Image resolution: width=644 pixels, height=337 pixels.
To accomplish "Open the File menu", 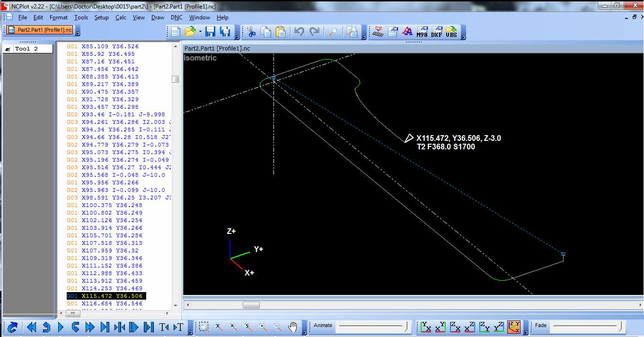I will tap(23, 17).
